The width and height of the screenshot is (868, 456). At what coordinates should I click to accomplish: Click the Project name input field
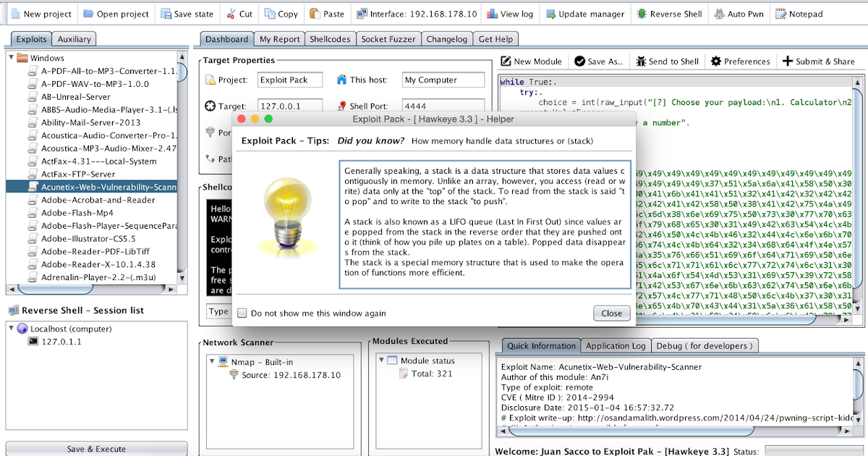coord(289,80)
